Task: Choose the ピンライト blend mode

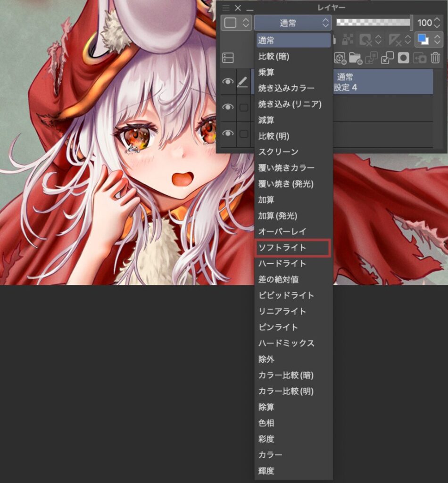Action: tap(293, 327)
